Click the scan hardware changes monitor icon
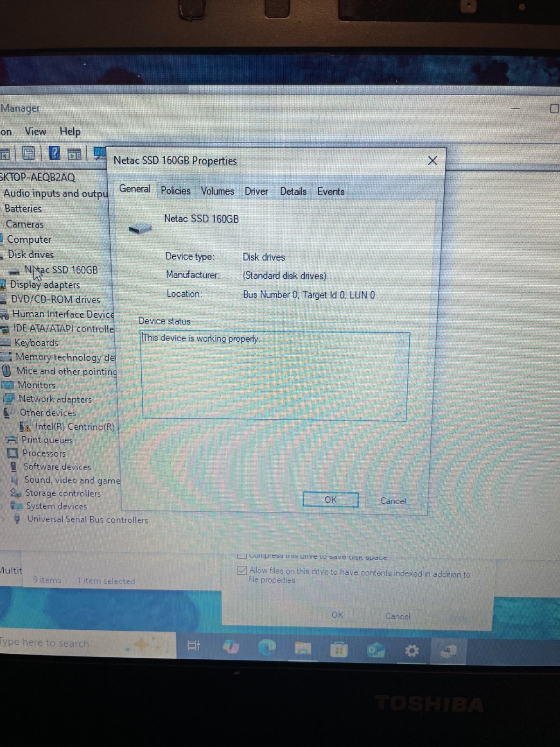Image resolution: width=560 pixels, height=747 pixels. [x=99, y=153]
